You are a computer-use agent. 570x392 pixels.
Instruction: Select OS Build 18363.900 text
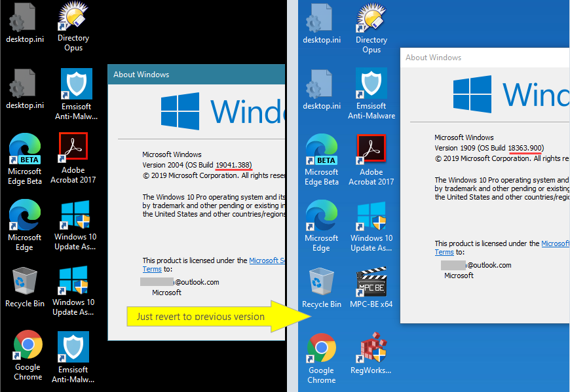click(x=511, y=148)
